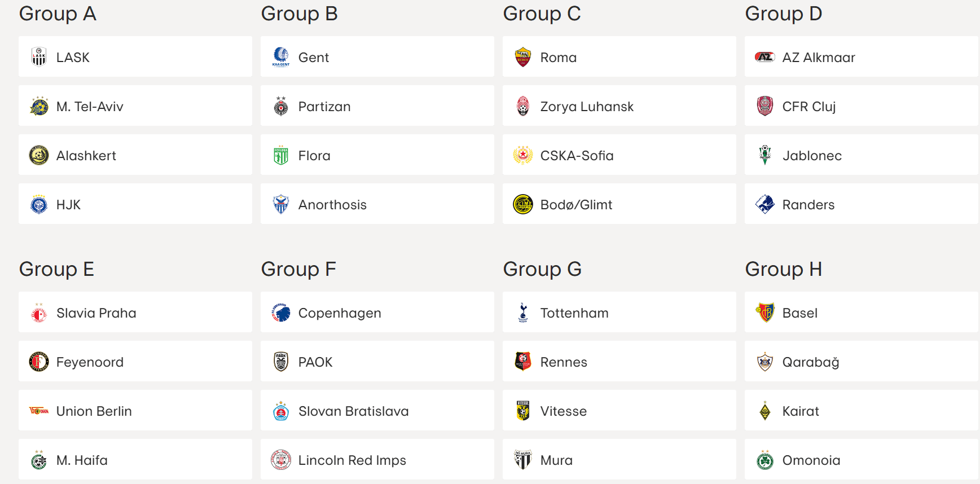Click the AZ Alkmaar crest

[765, 56]
